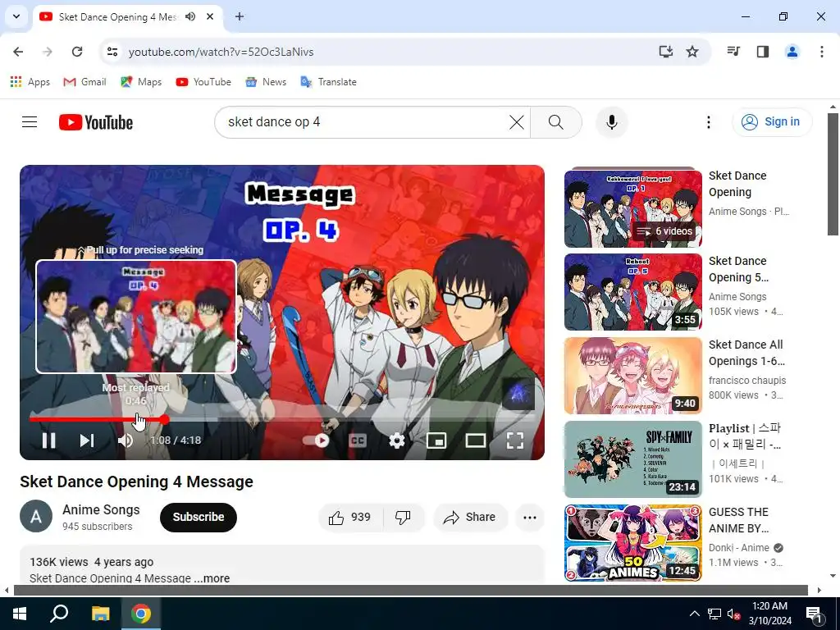Screen dimensions: 840x630
Task: Bookmark this tab with star
Action: [x=692, y=52]
